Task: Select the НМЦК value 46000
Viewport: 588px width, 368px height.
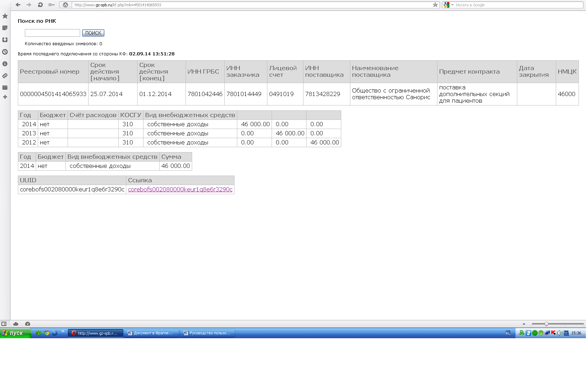Action: (567, 94)
